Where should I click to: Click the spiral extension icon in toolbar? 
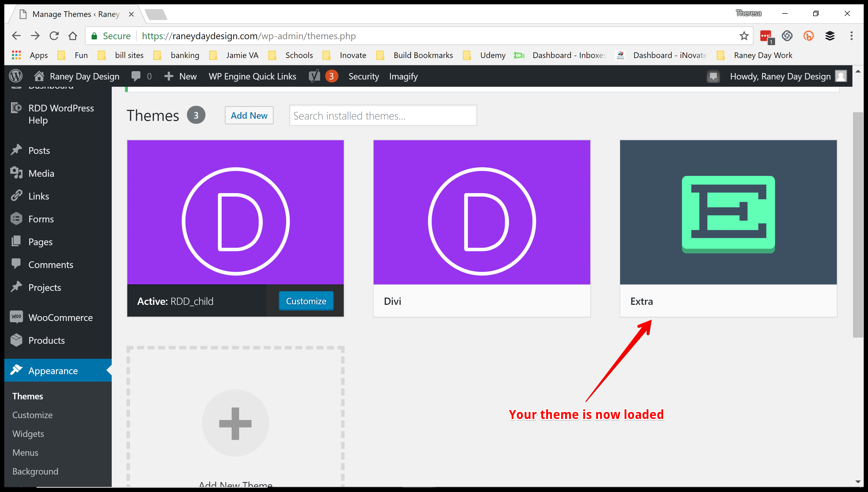[x=787, y=36]
